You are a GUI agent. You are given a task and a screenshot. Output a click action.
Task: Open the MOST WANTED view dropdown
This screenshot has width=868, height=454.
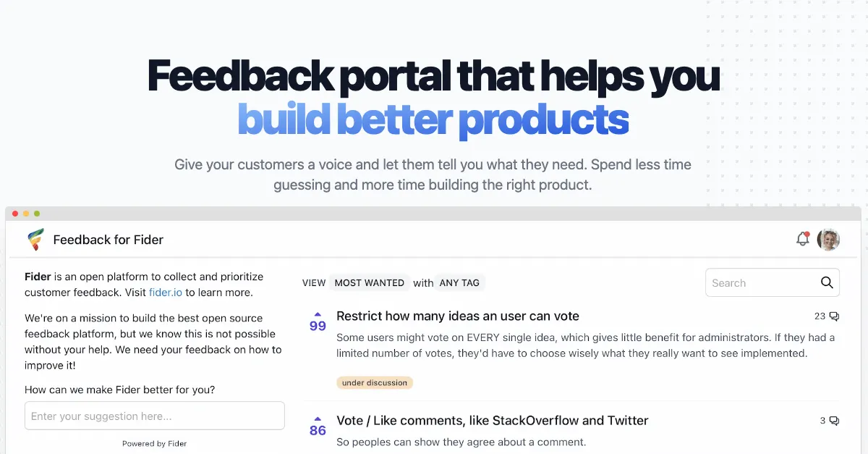(x=369, y=283)
